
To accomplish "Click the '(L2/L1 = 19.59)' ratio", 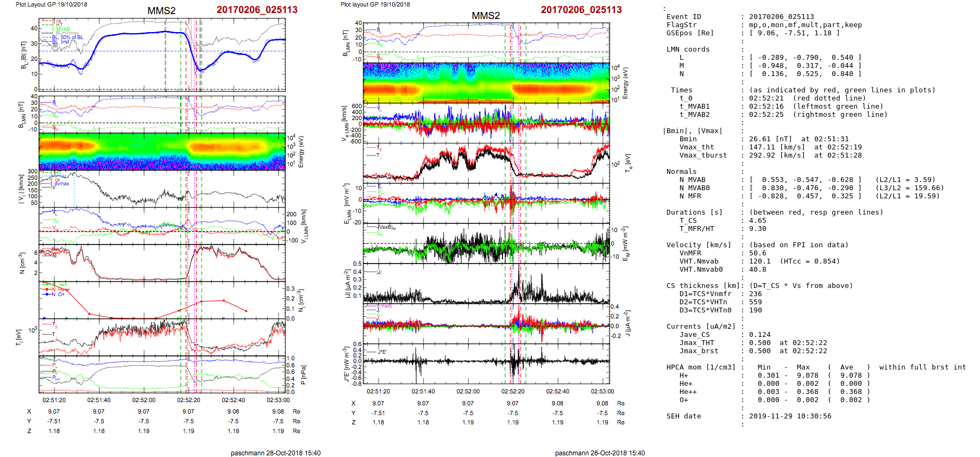I will pyautogui.click(x=907, y=196).
